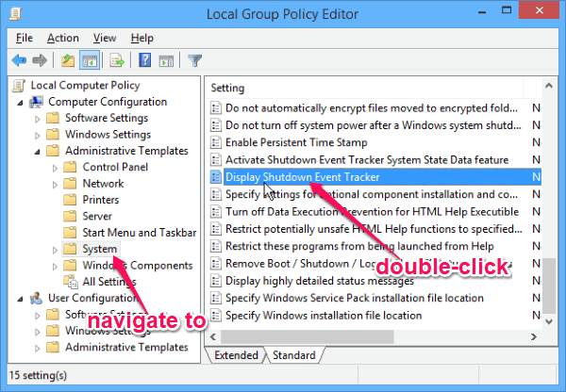
Task: Click the vertical scrollbar up arrow
Action: [549, 86]
